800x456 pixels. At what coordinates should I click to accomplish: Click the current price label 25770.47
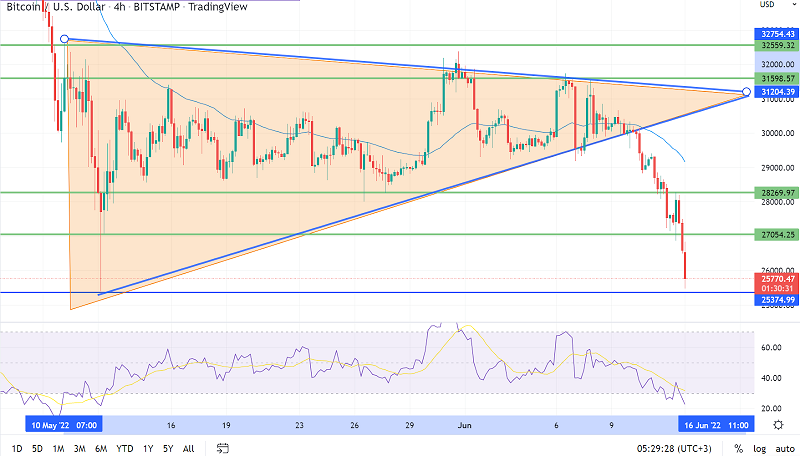click(777, 279)
